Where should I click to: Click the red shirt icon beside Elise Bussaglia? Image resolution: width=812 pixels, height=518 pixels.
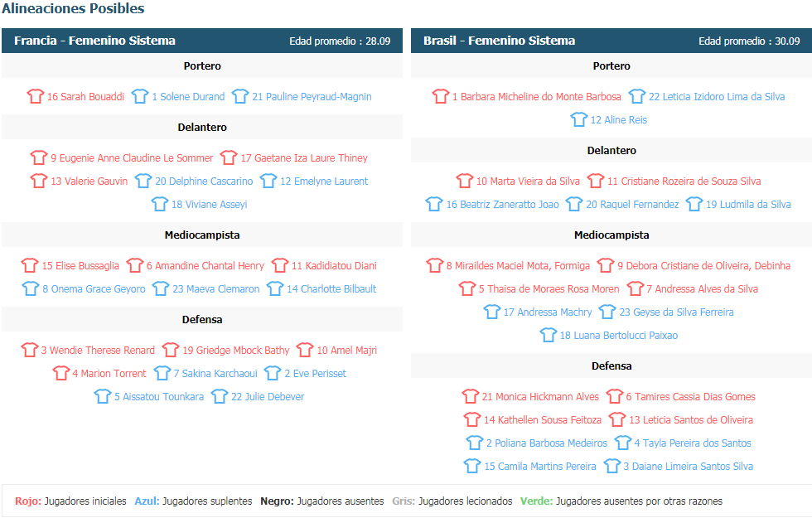coord(30,265)
